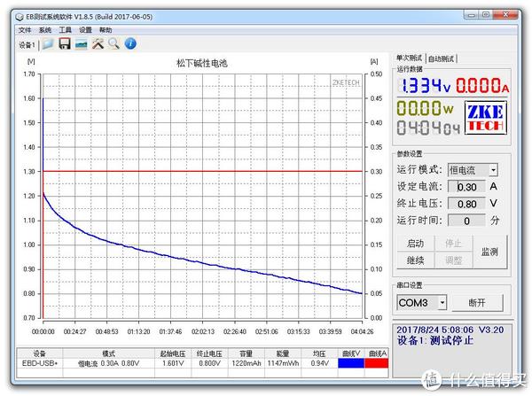Click the 0.000A current readout
This screenshot has width=532, height=396.
pyautogui.click(x=482, y=85)
